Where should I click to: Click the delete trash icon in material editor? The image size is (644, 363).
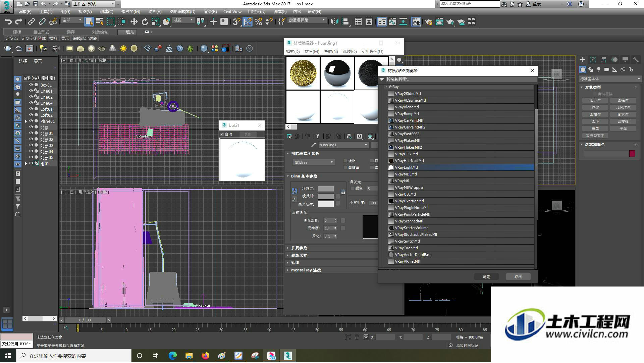click(x=318, y=136)
